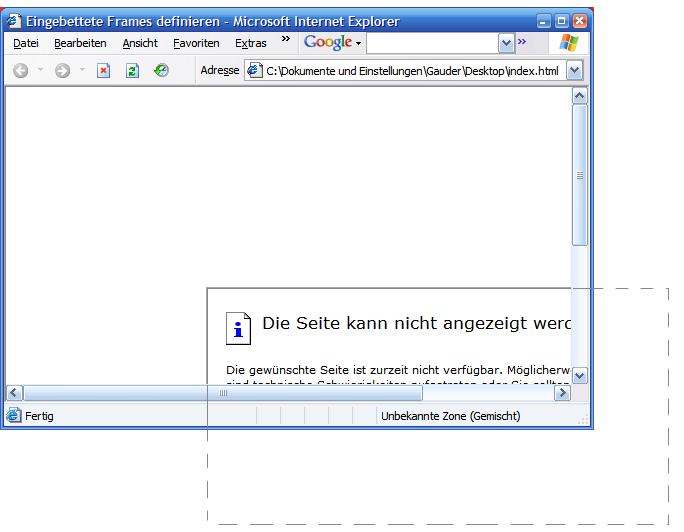Stop loading with the red X icon

103,70
